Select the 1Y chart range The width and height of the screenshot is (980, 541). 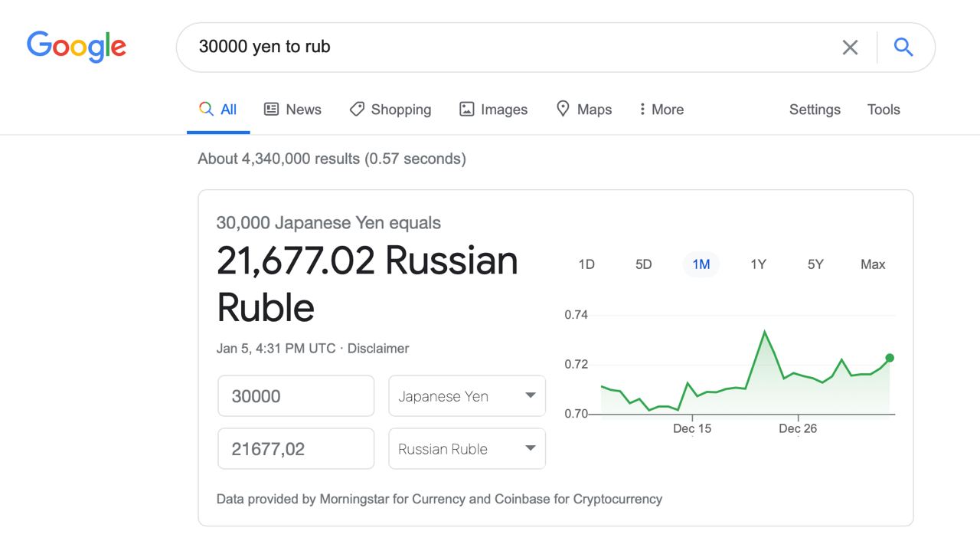[758, 264]
